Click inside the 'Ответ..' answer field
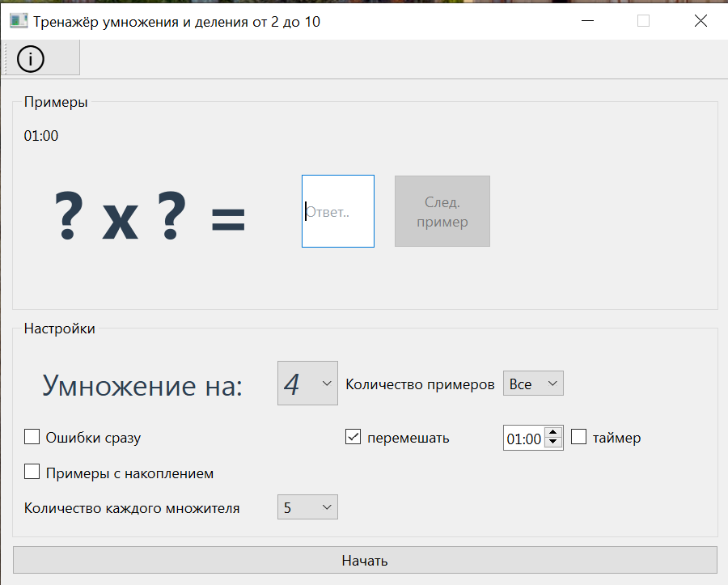Image resolution: width=728 pixels, height=585 pixels. tap(337, 210)
